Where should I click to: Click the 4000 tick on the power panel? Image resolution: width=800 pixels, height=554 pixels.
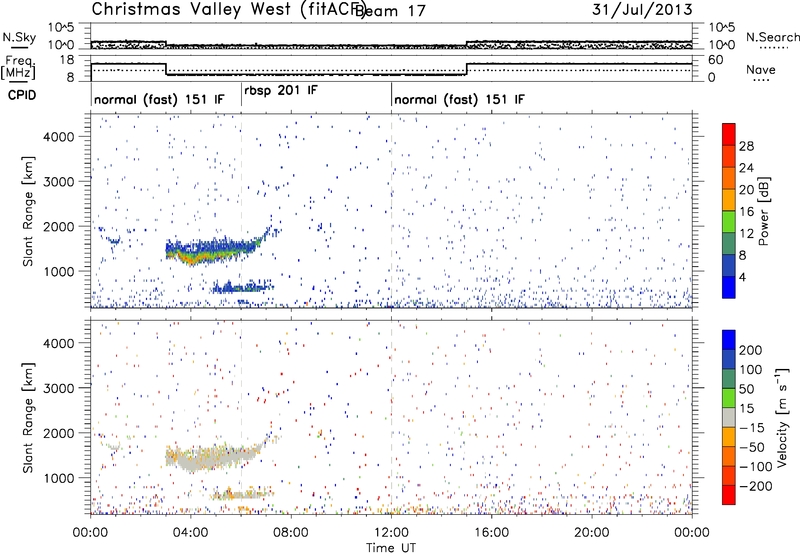click(x=58, y=137)
